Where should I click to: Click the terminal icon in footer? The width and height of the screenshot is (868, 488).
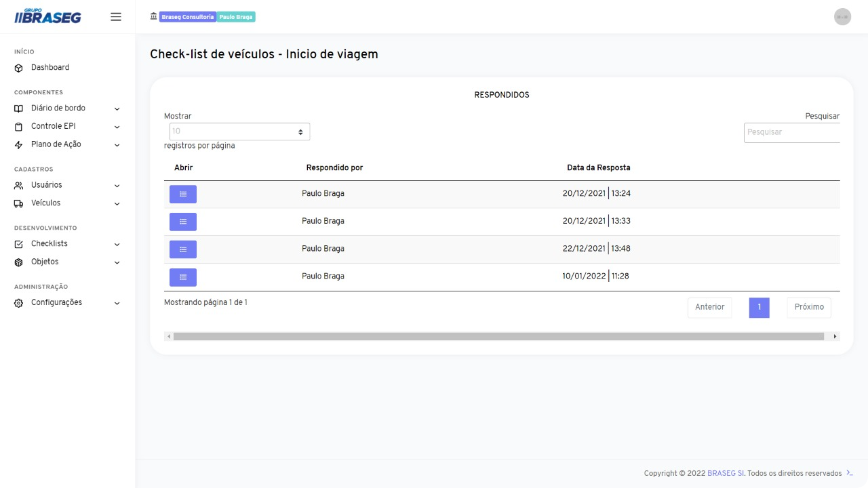[x=850, y=473]
